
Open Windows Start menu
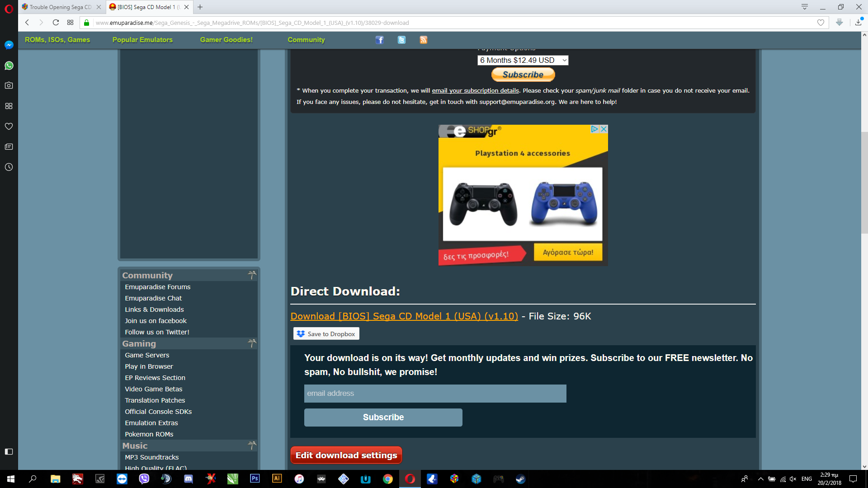11,479
